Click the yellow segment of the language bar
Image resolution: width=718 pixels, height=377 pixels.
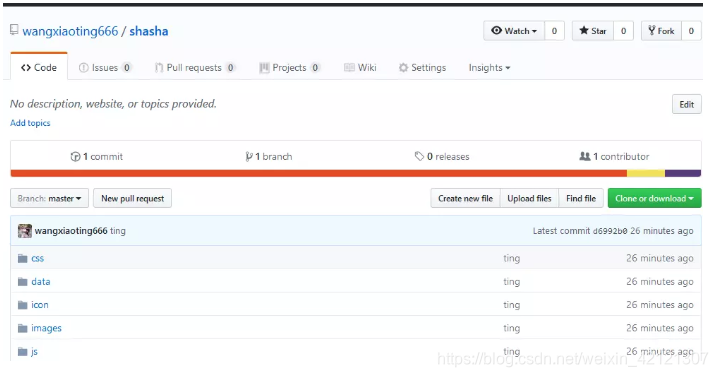pyautogui.click(x=646, y=173)
